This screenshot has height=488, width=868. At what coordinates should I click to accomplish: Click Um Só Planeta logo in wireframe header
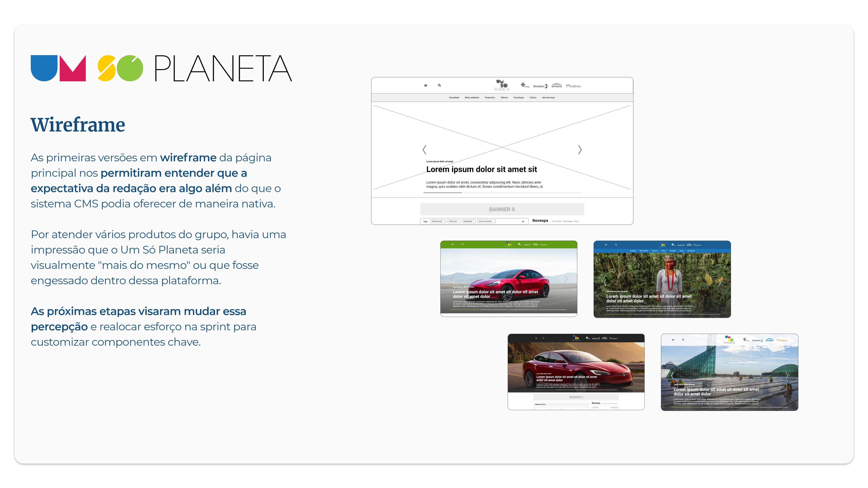coord(502,86)
